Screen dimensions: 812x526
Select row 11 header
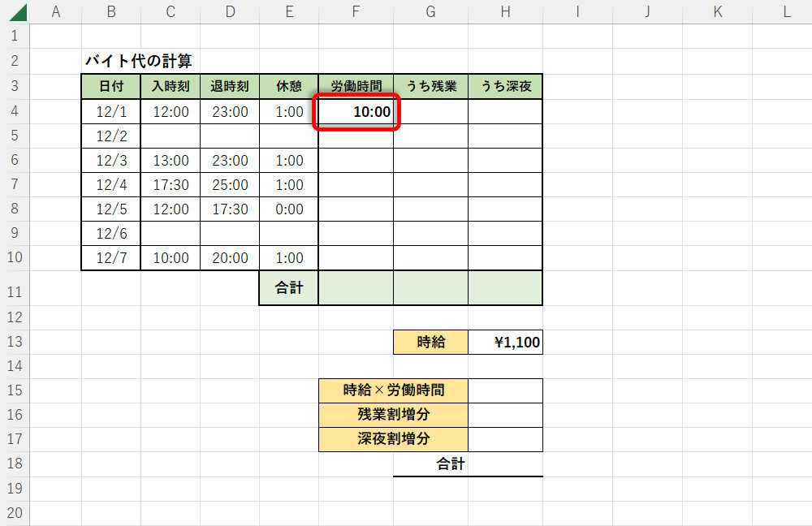tap(15, 288)
